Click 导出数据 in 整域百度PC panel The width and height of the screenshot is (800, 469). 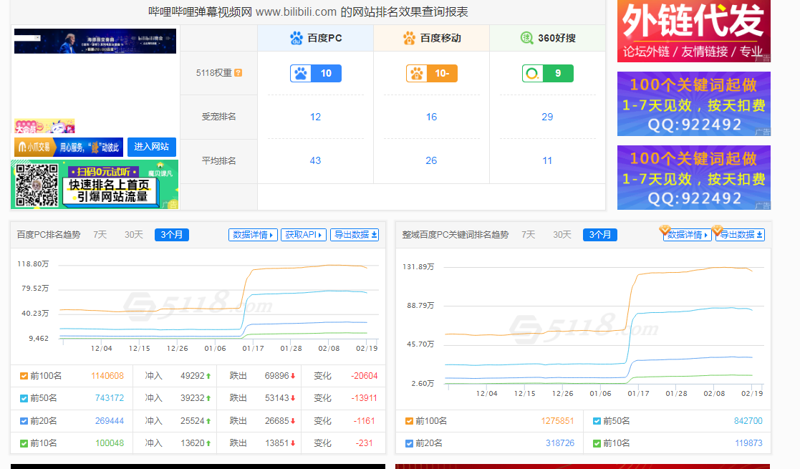pyautogui.click(x=740, y=235)
